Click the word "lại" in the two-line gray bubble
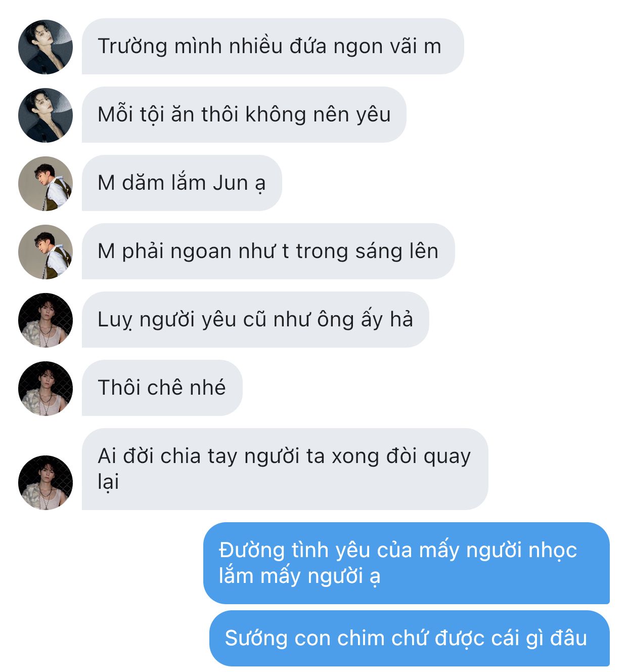 (x=108, y=482)
